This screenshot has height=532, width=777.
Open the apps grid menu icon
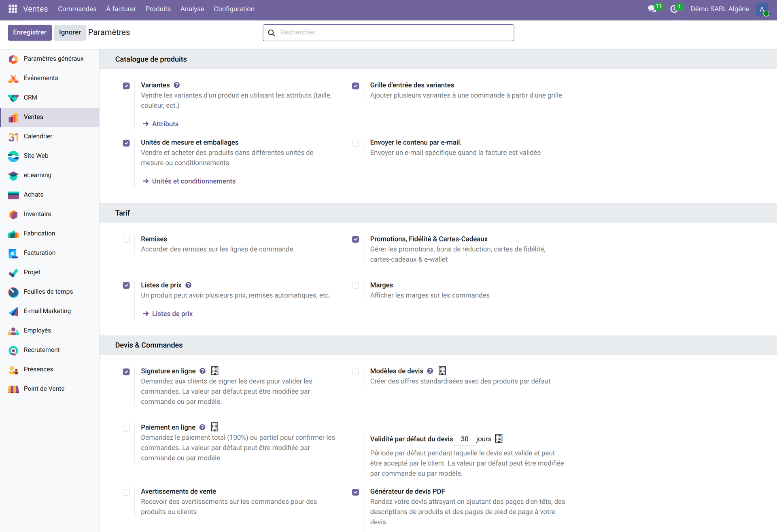[13, 8]
